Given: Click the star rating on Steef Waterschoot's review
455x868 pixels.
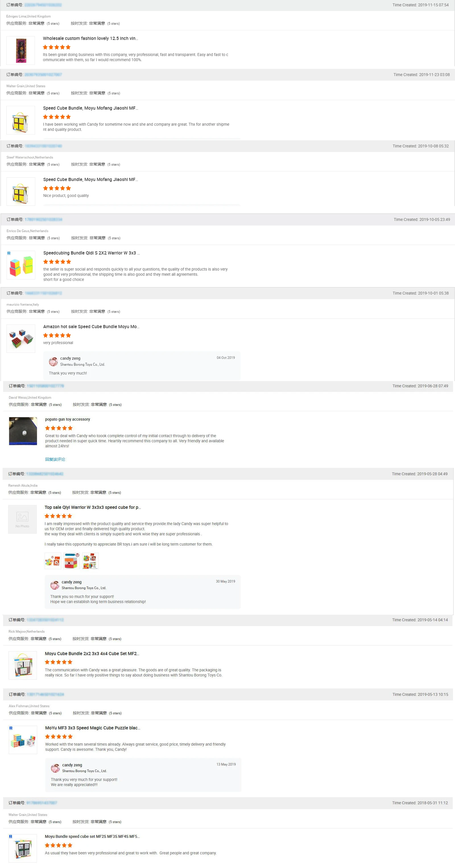Looking at the screenshot, I should (57, 188).
